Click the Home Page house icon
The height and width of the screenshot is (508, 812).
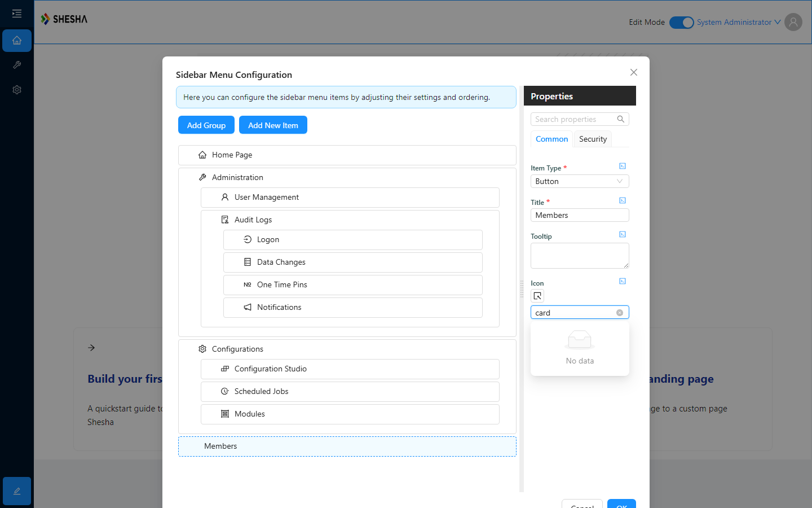[202, 155]
